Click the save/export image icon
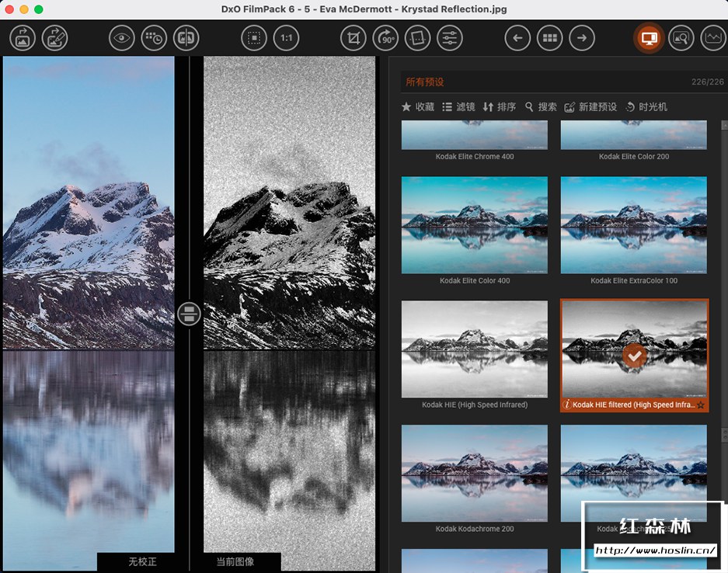This screenshot has width=728, height=573. click(55, 38)
